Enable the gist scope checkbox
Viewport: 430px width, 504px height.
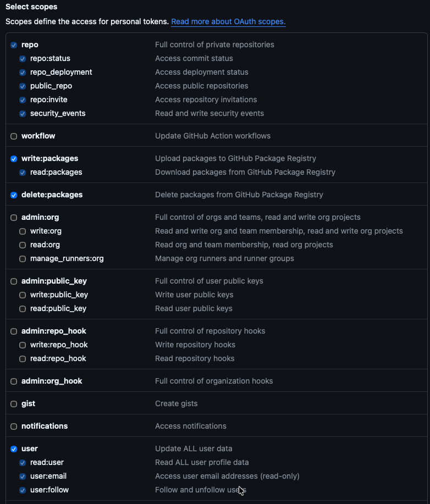(14, 404)
